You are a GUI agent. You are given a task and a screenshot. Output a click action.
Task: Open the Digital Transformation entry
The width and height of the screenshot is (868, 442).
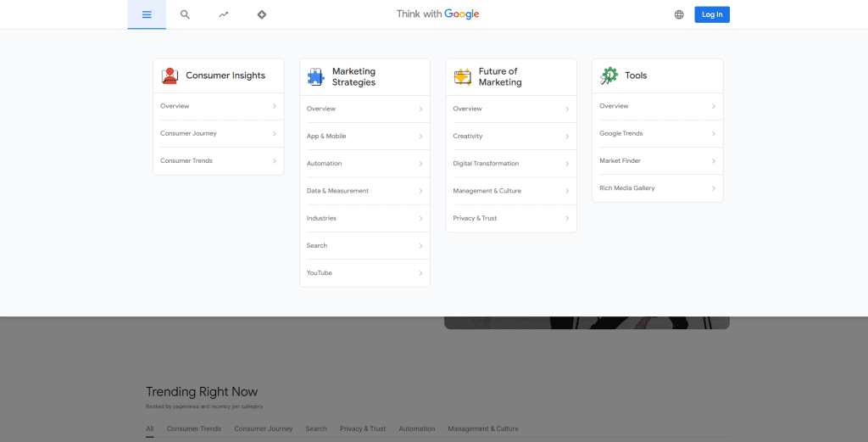[511, 164]
